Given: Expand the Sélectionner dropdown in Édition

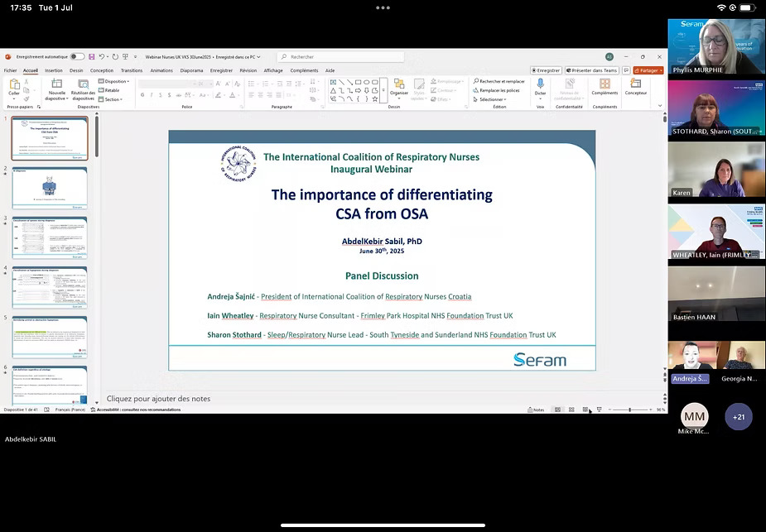Looking at the screenshot, I should [x=493, y=99].
